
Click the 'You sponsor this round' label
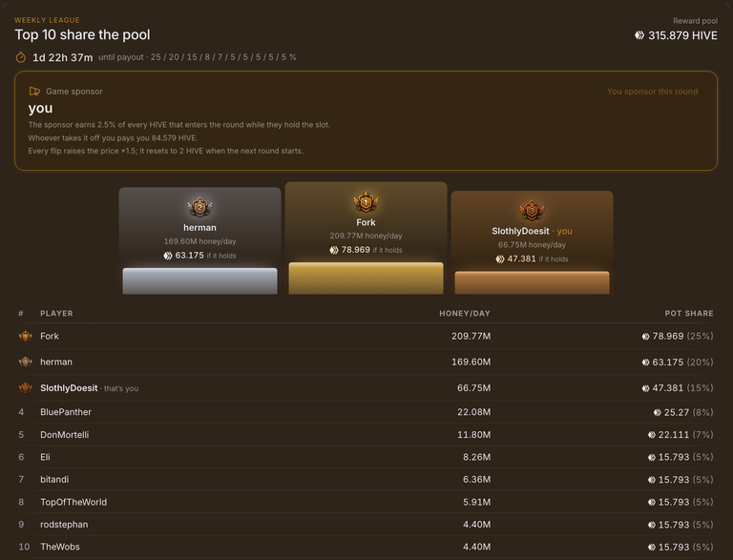coord(652,92)
